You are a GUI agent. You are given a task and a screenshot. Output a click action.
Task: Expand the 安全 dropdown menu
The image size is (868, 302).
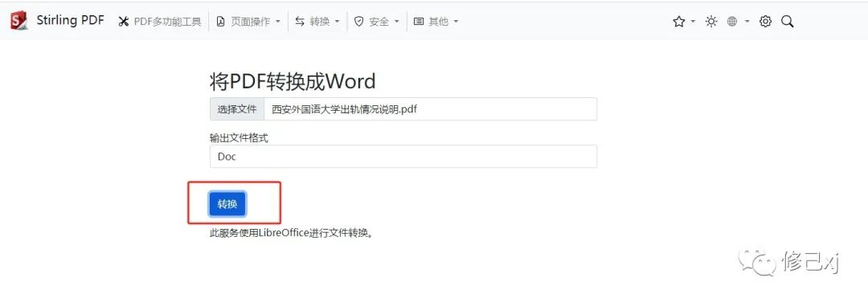376,22
